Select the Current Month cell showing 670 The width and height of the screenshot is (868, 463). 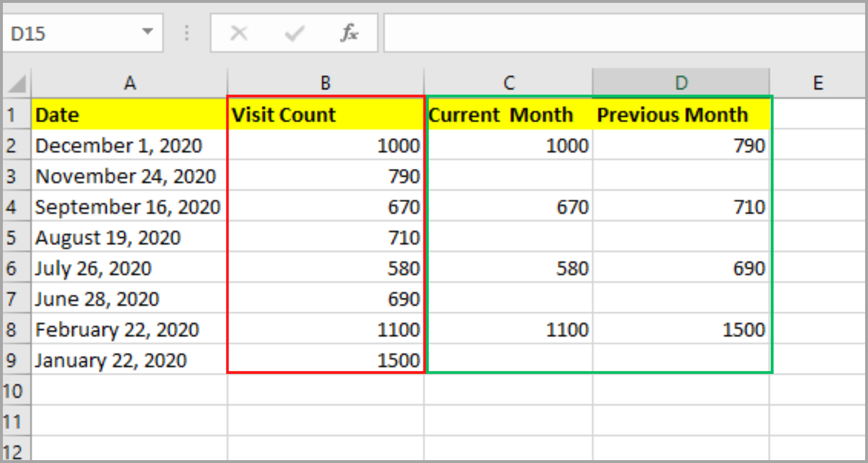click(508, 207)
